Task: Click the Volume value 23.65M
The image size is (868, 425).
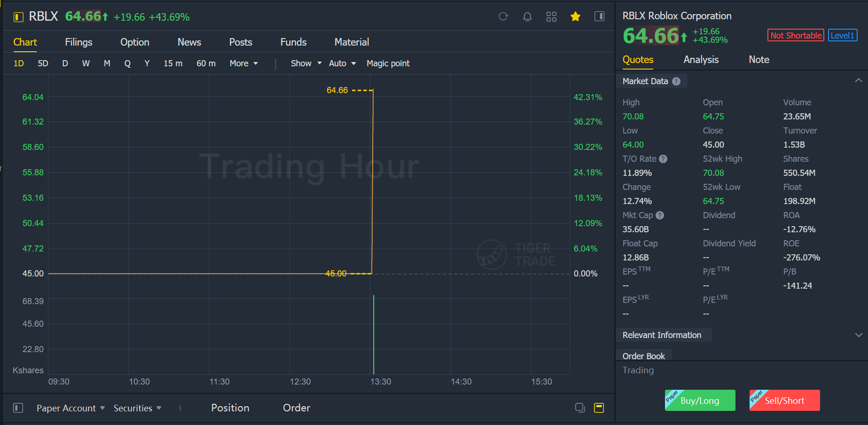Action: click(x=797, y=117)
